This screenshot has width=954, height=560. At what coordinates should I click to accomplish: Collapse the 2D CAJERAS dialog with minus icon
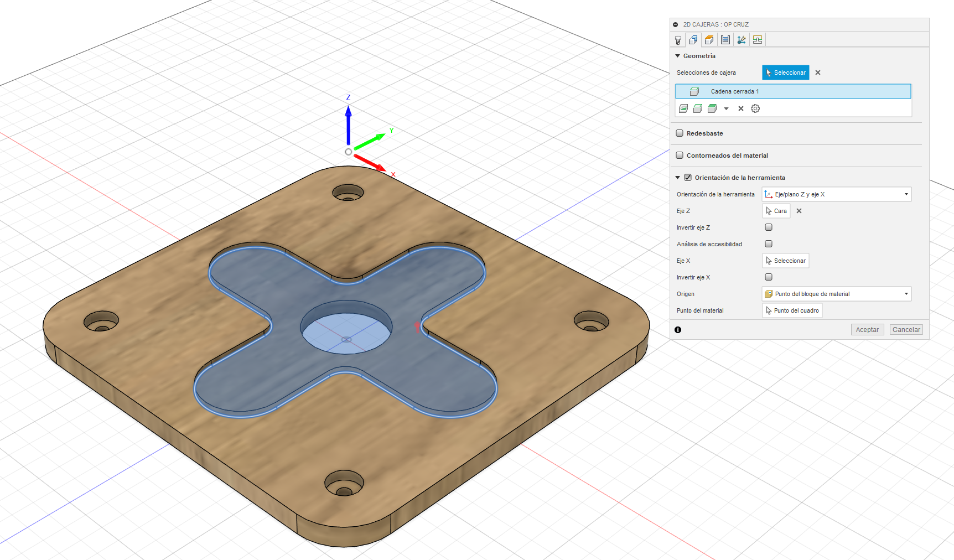point(676,24)
